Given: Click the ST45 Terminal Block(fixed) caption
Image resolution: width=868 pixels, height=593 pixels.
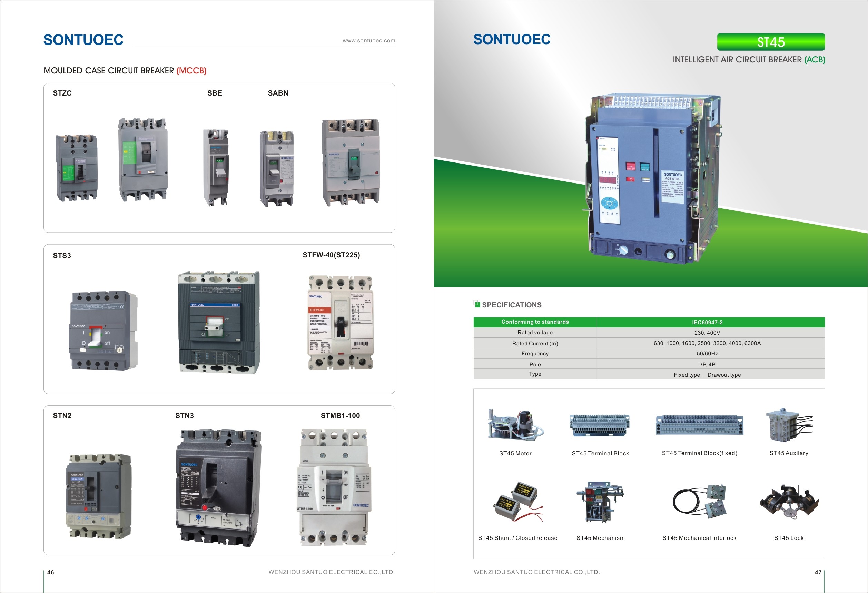Looking at the screenshot, I should [x=700, y=453].
